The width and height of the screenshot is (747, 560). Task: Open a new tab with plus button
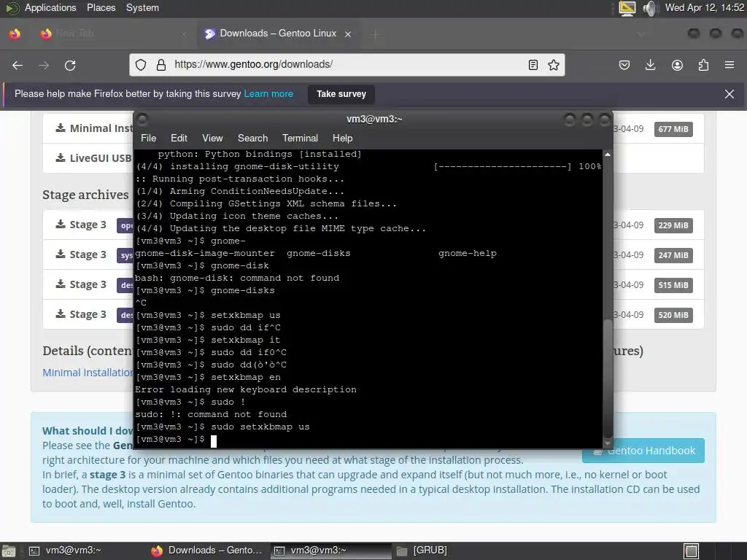pyautogui.click(x=376, y=34)
